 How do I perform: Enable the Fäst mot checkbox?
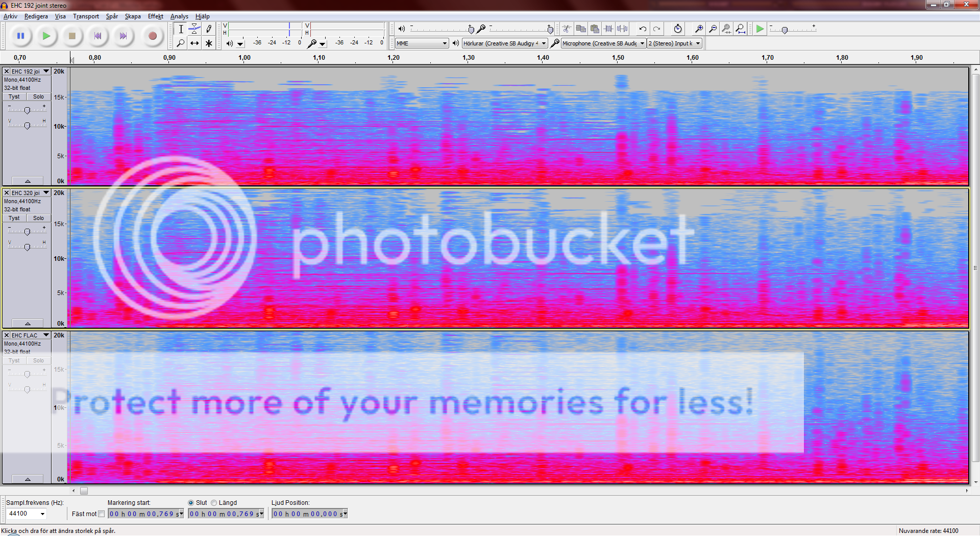102,514
